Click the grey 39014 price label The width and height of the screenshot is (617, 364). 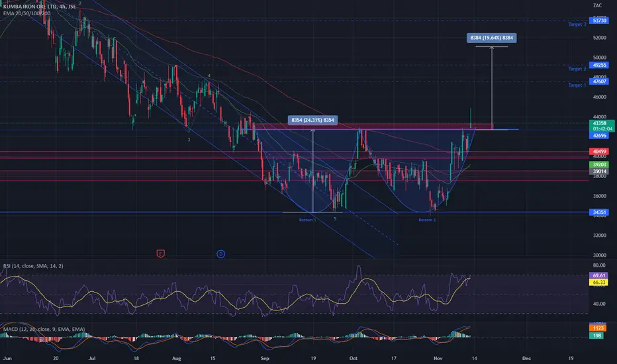[x=599, y=171]
